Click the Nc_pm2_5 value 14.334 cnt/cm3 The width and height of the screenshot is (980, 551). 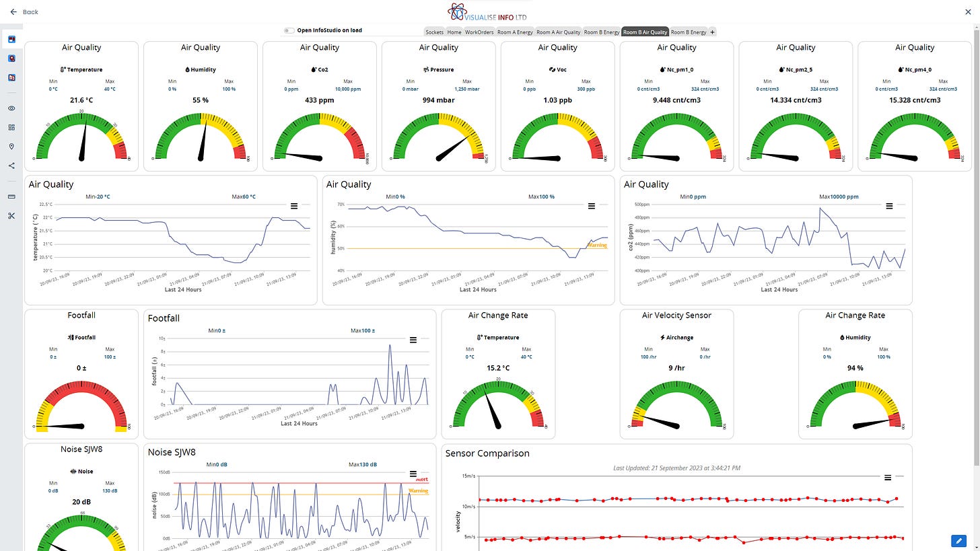[x=796, y=100]
